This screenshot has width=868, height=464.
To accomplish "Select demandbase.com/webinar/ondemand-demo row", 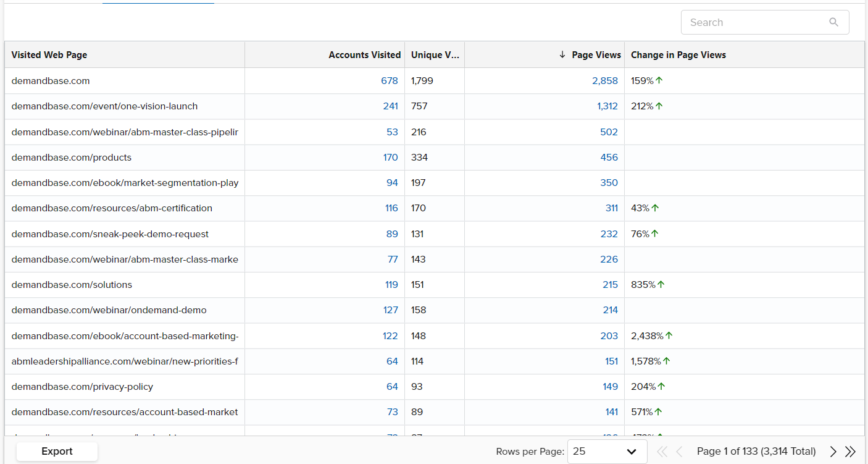I will [109, 310].
